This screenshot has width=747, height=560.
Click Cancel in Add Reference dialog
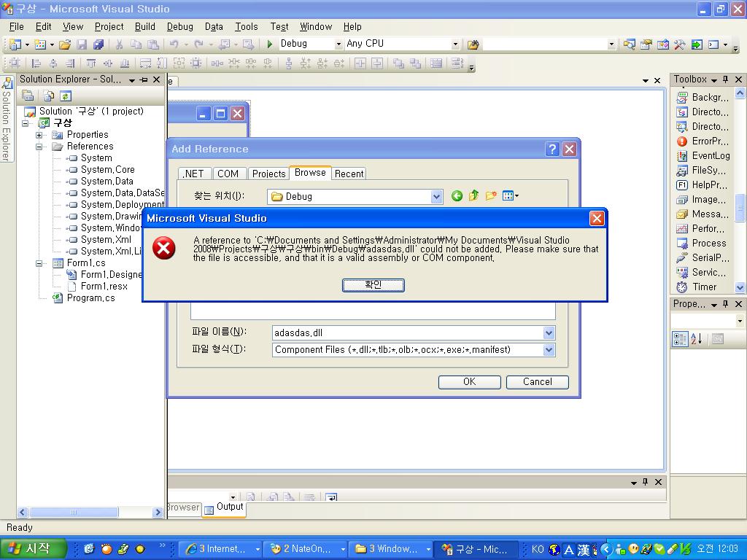pos(538,382)
